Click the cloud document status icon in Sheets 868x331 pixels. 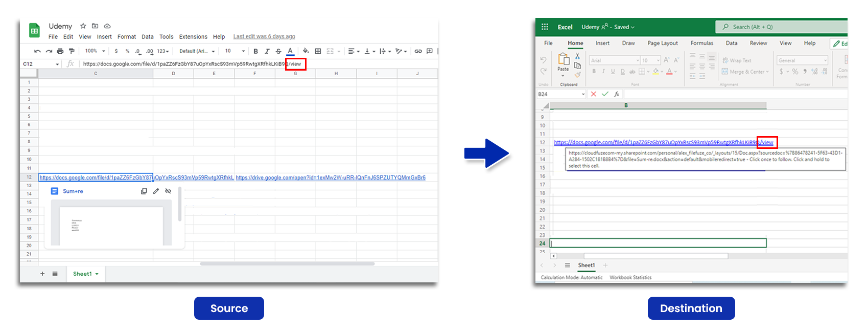pos(107,26)
